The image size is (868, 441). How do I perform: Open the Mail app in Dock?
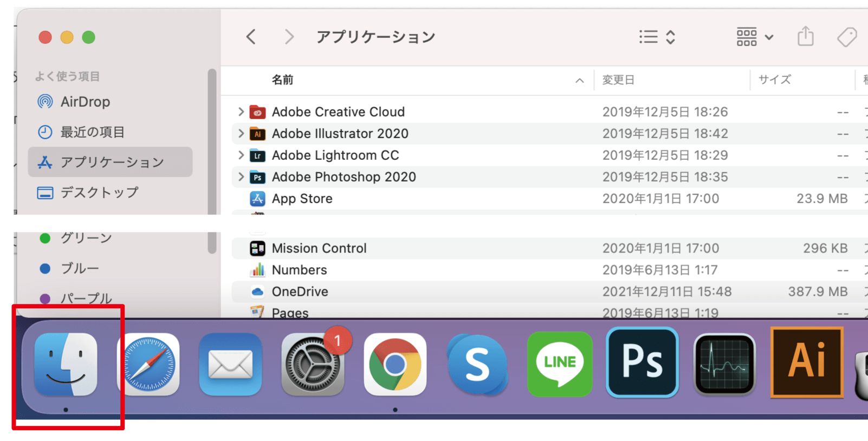(230, 365)
